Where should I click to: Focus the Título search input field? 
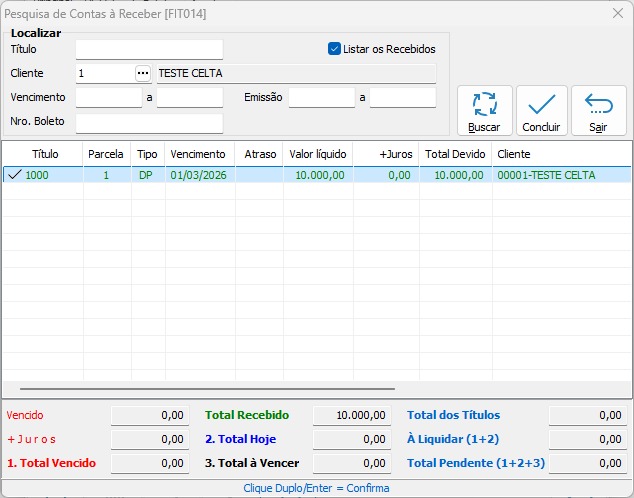tap(149, 49)
